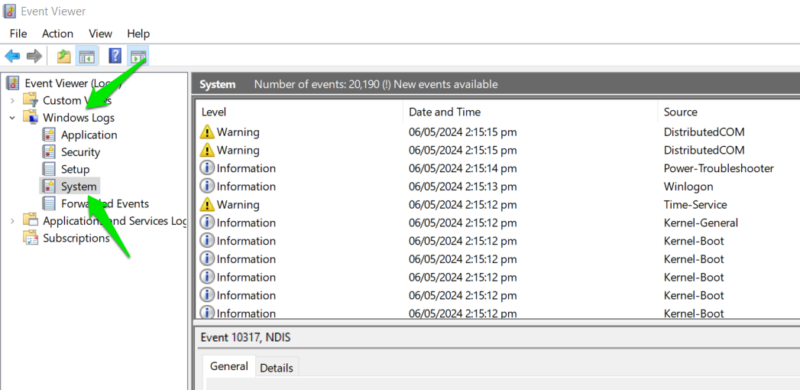Screen dimensions: 800x390
Task: Click the Setup log icon
Action: pos(49,169)
